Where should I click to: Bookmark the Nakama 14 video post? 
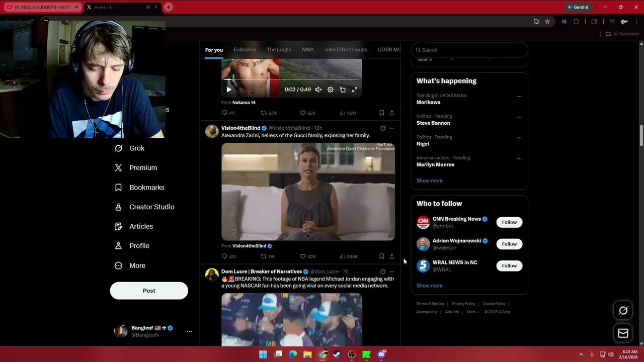[x=382, y=113]
